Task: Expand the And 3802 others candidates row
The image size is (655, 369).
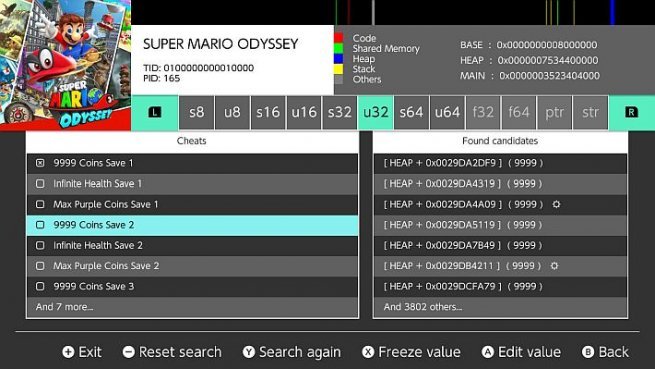Action: pyautogui.click(x=500, y=307)
